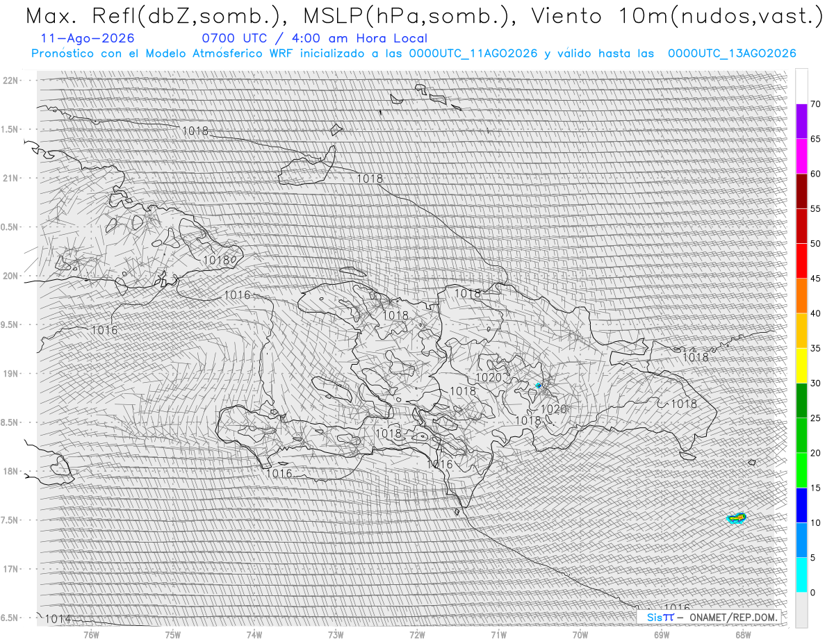Click the colorbar value label '15'
834x644 pixels.
tap(816, 488)
